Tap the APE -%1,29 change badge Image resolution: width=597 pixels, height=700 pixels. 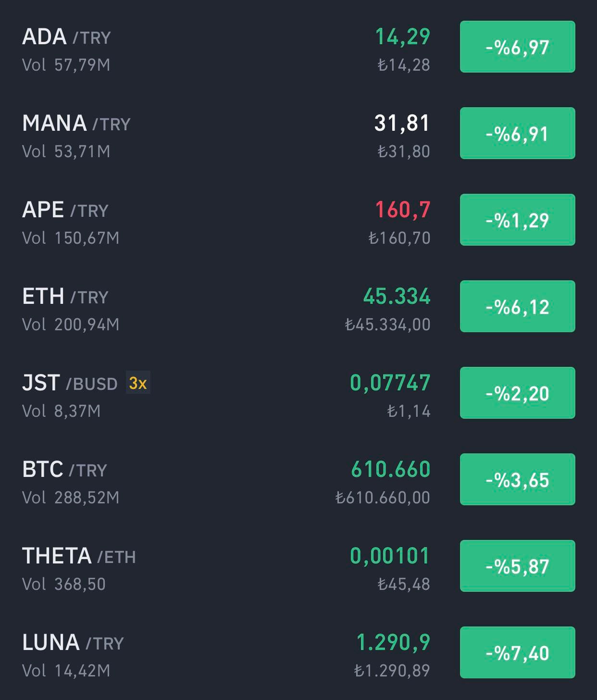pyautogui.click(x=518, y=220)
